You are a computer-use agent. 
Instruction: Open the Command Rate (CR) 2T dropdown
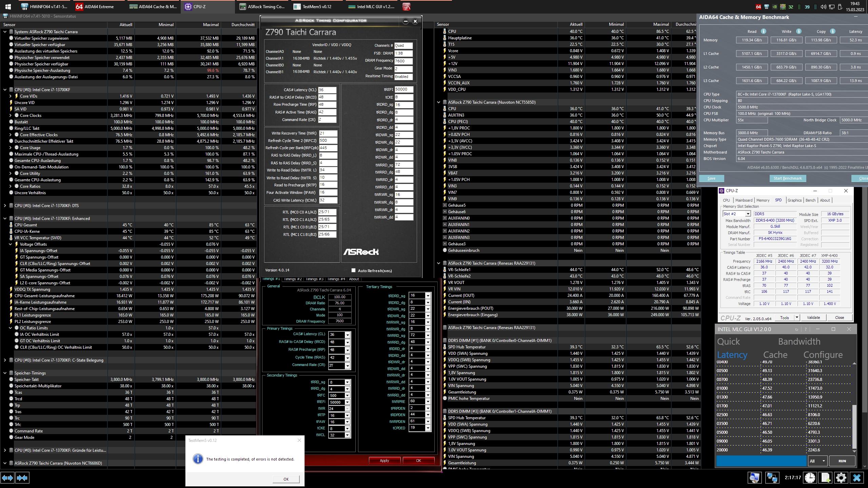347,366
